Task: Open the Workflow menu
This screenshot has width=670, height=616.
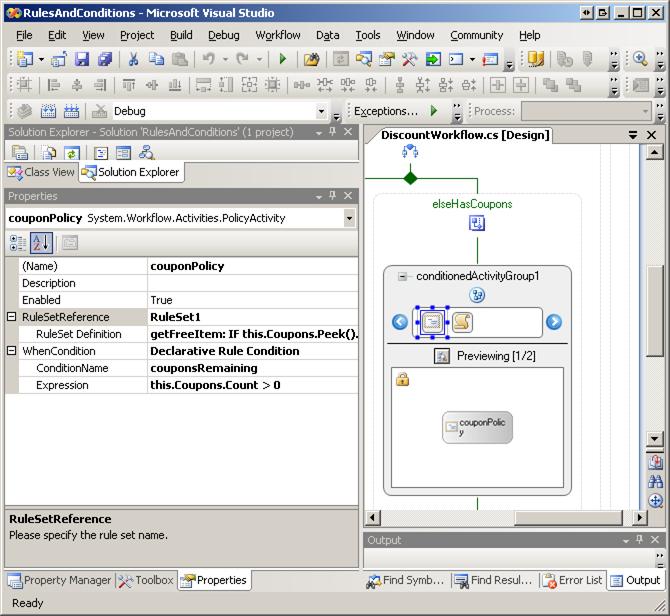Action: click(x=277, y=35)
